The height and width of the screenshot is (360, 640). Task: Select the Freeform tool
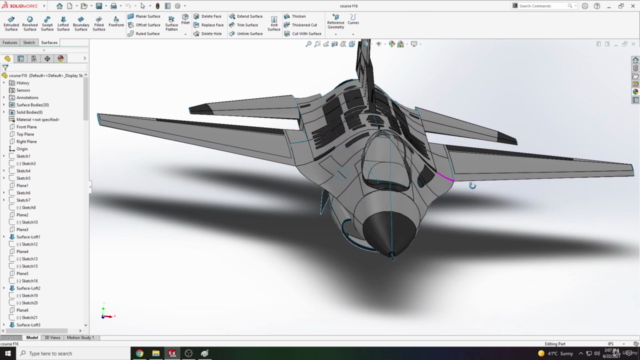tap(116, 22)
